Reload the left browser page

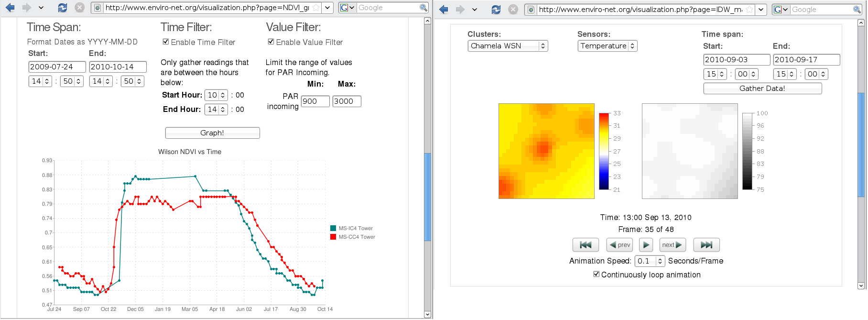pos(63,8)
